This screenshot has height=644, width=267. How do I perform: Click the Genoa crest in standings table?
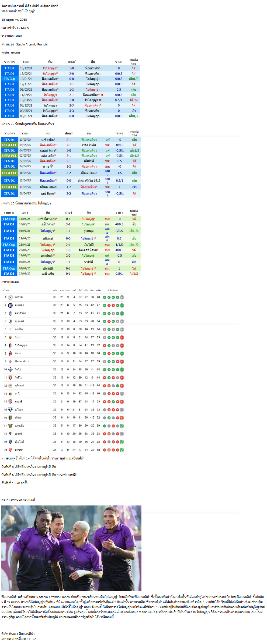[10, 394]
